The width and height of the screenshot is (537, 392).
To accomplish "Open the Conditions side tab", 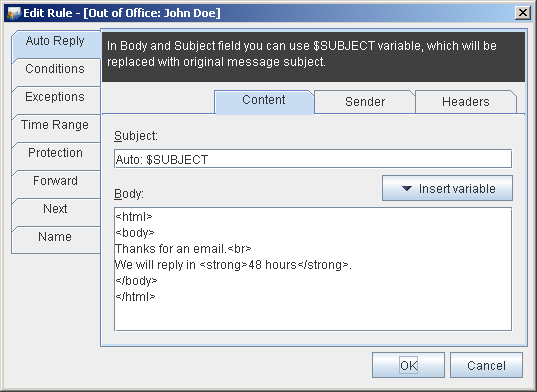I will (x=55, y=72).
